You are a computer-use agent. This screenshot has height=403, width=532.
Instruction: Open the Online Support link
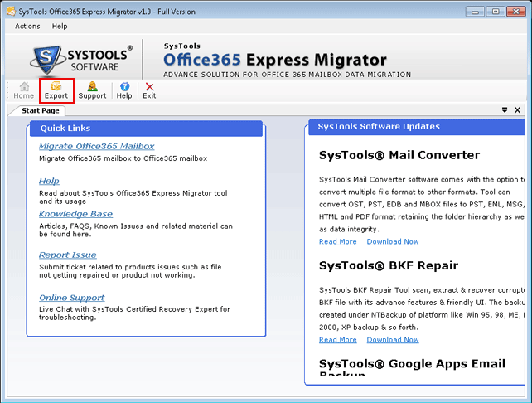(72, 298)
